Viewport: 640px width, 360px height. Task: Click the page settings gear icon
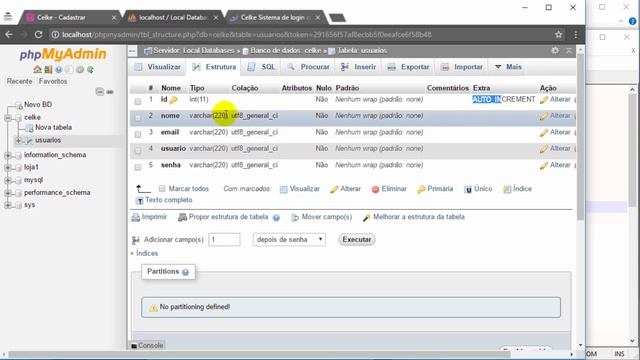tap(555, 50)
